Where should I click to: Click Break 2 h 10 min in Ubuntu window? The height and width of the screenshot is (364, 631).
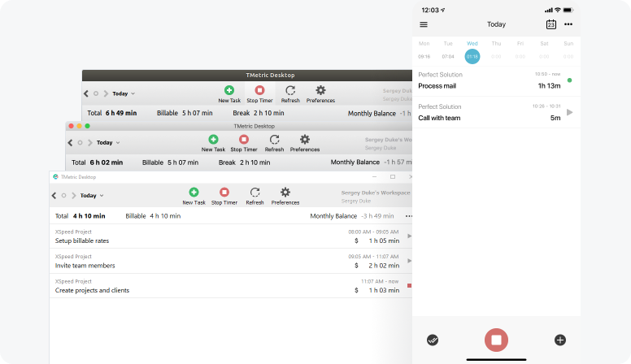[x=259, y=113]
